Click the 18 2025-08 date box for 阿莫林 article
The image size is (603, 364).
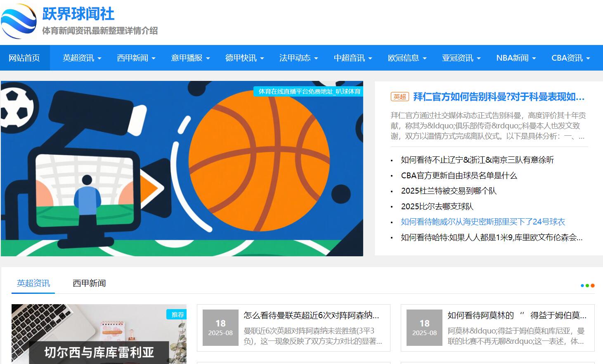coord(424,328)
